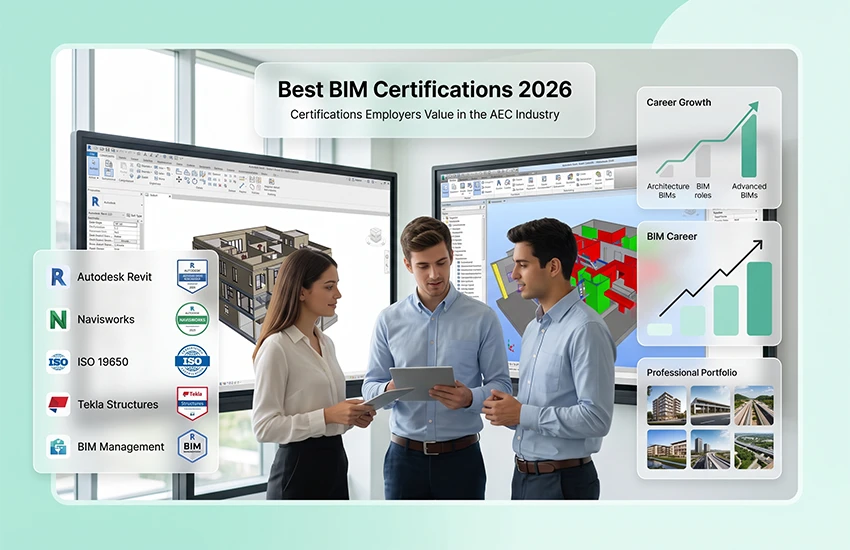Click the round Navisworks certification badge
Screen dimensions: 850x550
pyautogui.click(x=192, y=319)
